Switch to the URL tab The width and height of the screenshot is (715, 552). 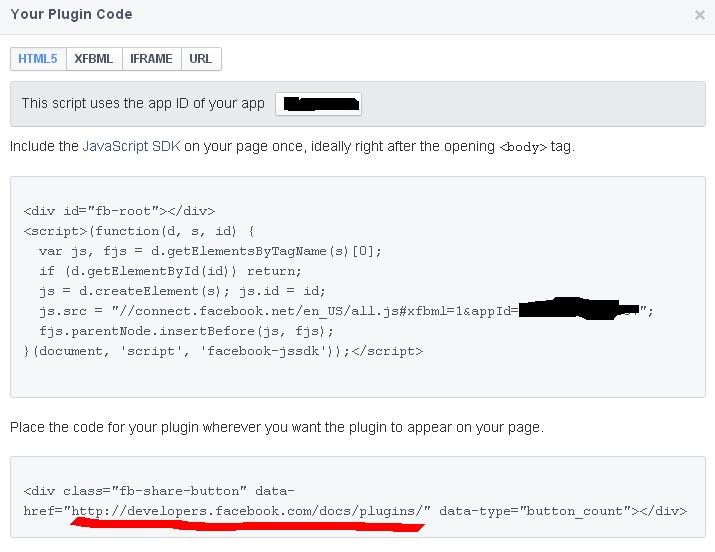click(201, 59)
